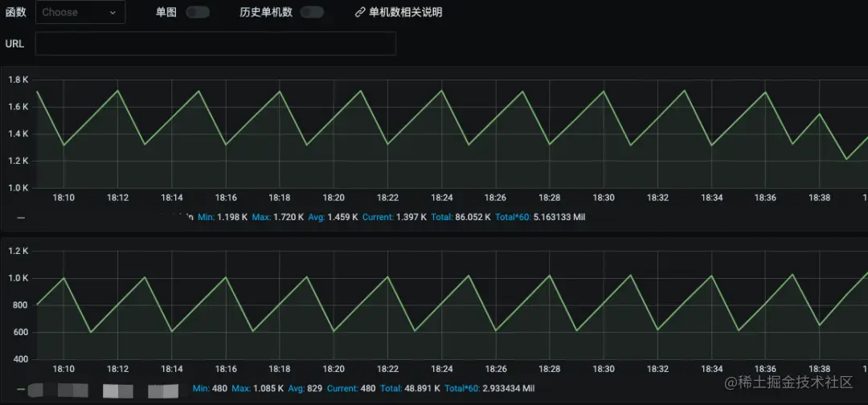Click the 18:30 time label on bottom chart
The width and height of the screenshot is (868, 405).
604,369
